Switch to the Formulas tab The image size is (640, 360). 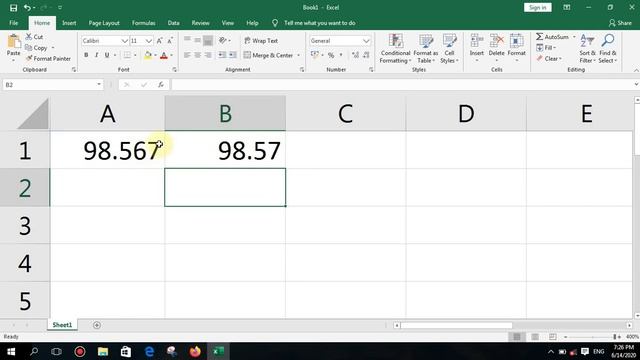(144, 23)
